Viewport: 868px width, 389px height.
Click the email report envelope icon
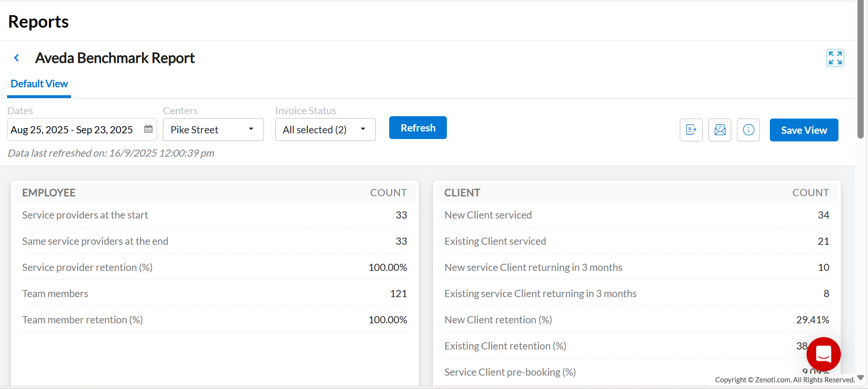719,130
